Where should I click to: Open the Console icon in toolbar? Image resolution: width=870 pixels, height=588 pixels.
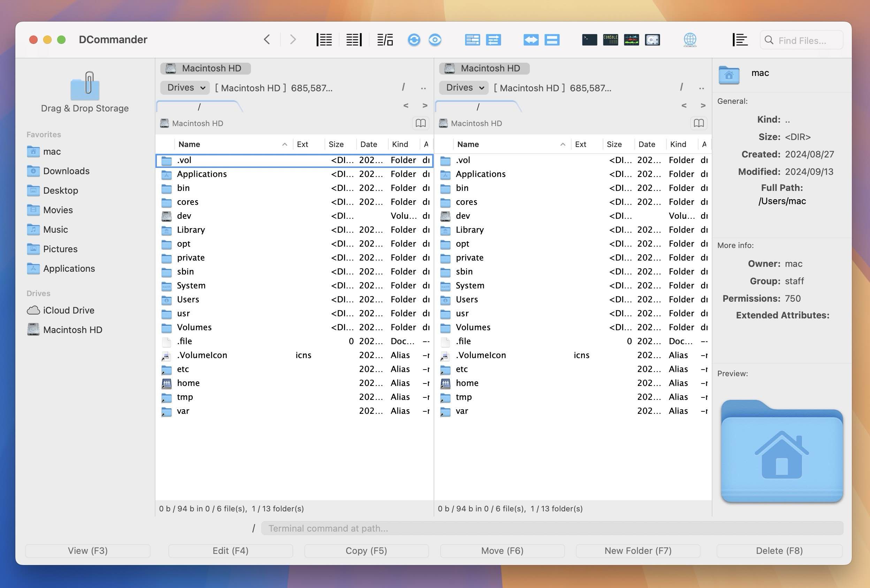[x=610, y=40]
